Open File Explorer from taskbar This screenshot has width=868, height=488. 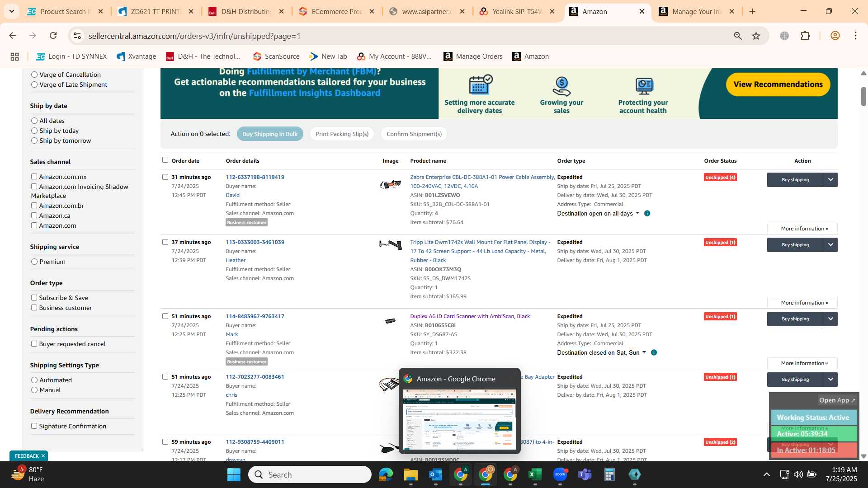[410, 474]
